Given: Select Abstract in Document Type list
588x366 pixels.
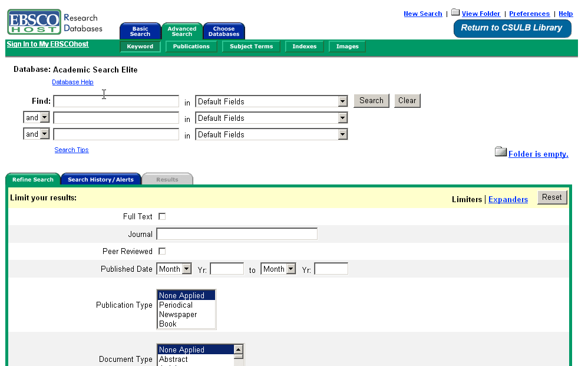Looking at the screenshot, I should pyautogui.click(x=196, y=360).
